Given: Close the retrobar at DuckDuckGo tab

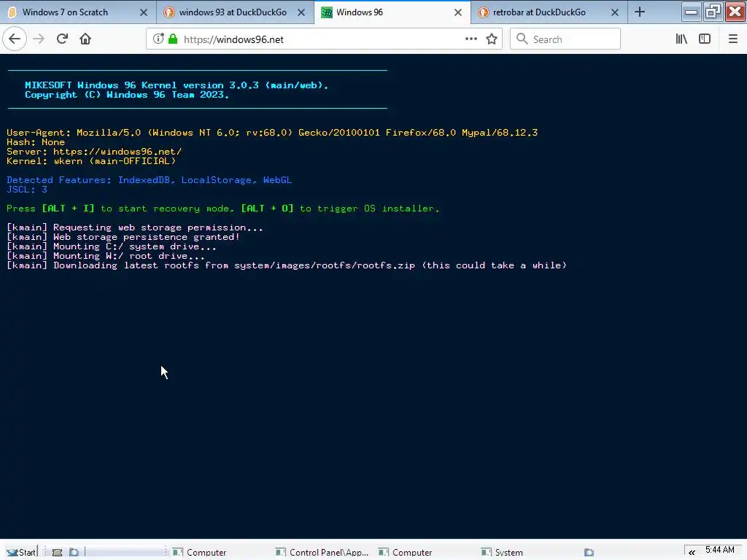Looking at the screenshot, I should pos(614,12).
